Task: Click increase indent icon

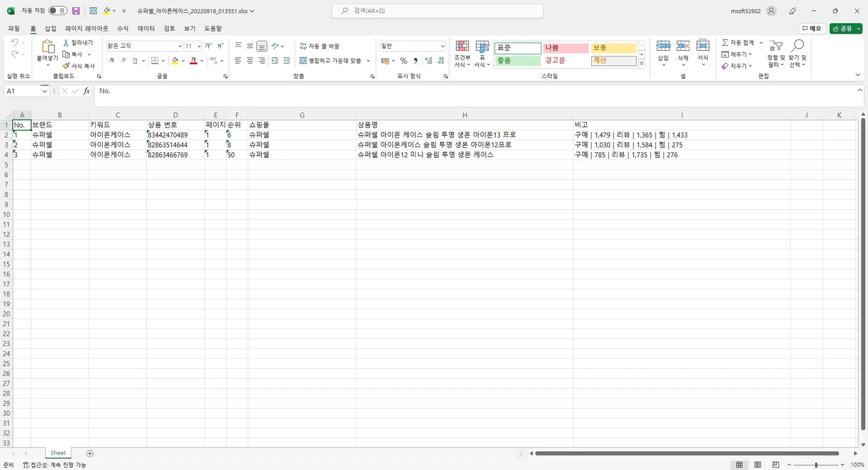Action: [287, 61]
